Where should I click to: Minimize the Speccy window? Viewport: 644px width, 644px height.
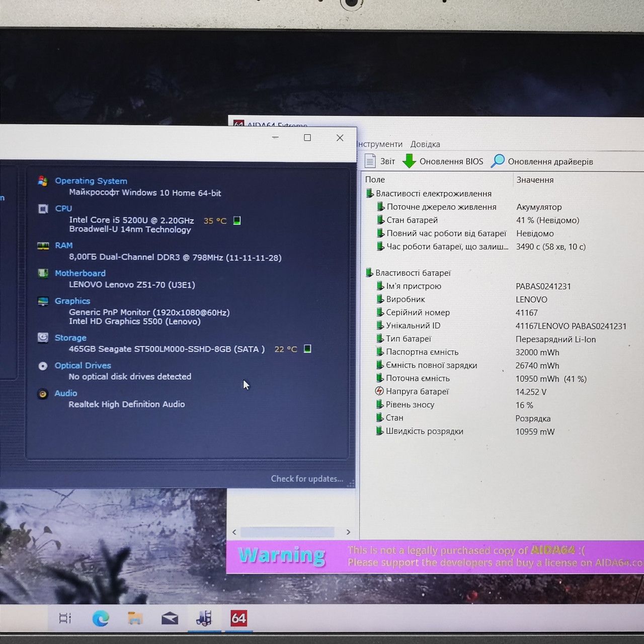[275, 137]
